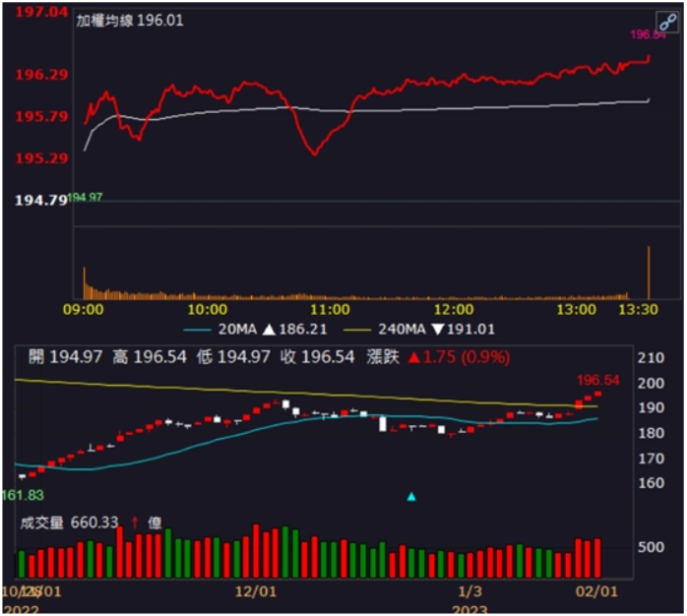The image size is (687, 616).
Task: Select the 197.04 top price axis label
Action: point(41,12)
